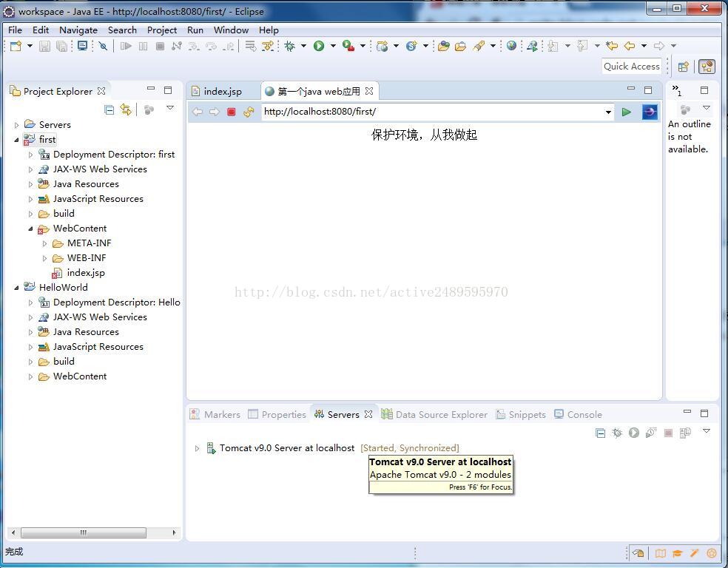This screenshot has height=568, width=728.
Task: Maximize the editor area
Action: point(648,90)
